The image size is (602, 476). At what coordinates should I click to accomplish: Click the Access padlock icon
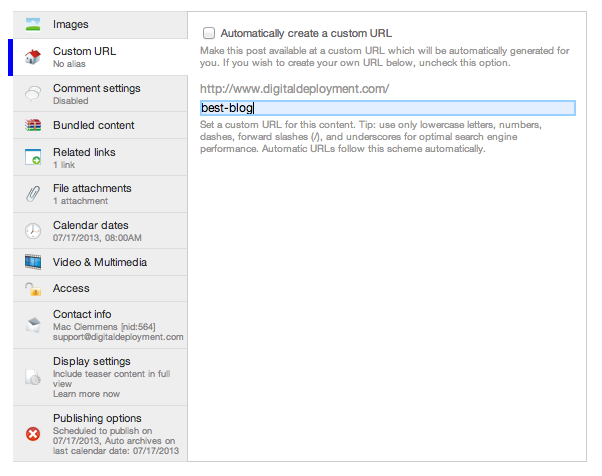(x=33, y=289)
